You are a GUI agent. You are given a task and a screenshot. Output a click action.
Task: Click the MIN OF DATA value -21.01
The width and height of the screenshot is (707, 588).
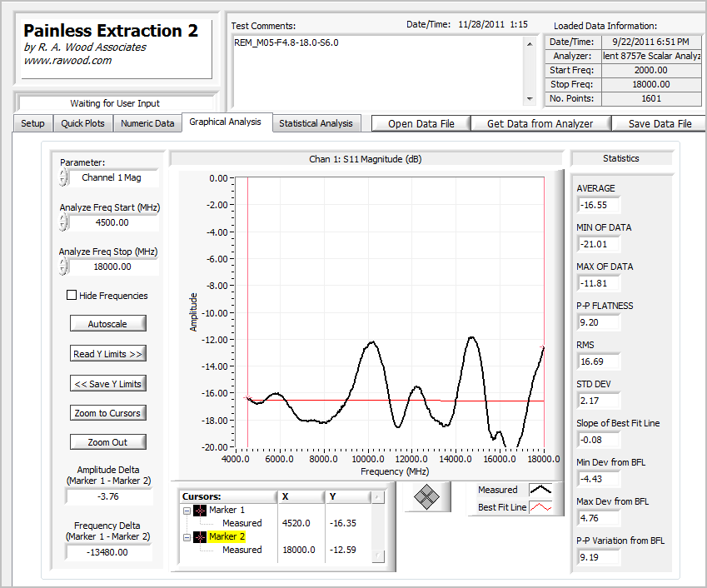point(599,244)
